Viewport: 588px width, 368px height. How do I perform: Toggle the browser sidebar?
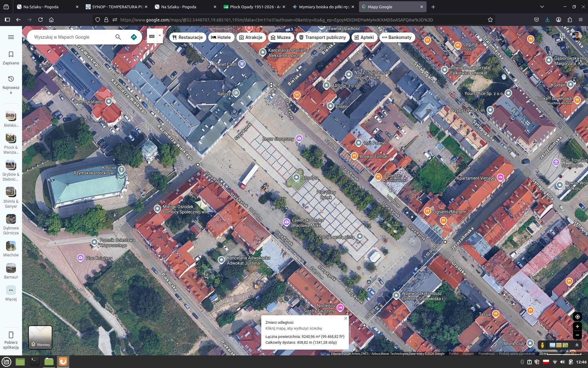[x=7, y=20]
